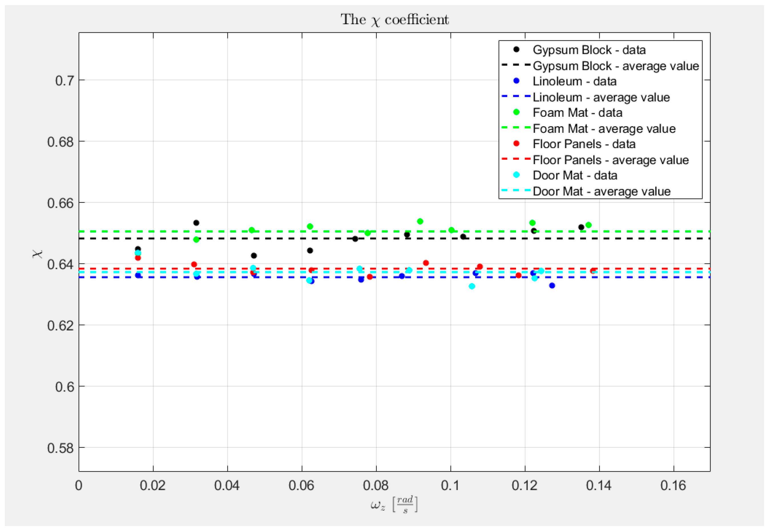Select 'Floor Panels - data' legend entry
The width and height of the screenshot is (770, 532).
coord(584,144)
